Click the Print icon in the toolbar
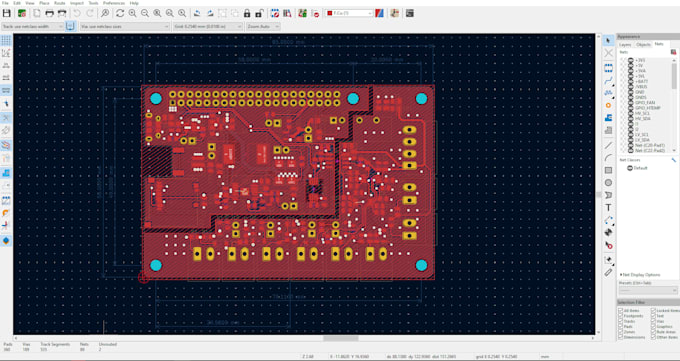 pos(49,13)
